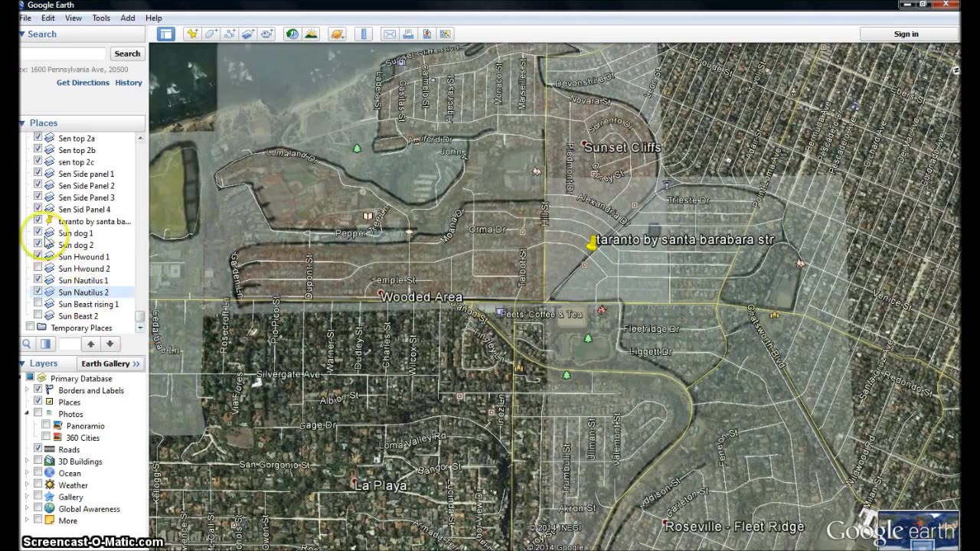This screenshot has height=551, width=980.
Task: Toggle the sidebar with the Hide Sidebar icon
Action: pyautogui.click(x=166, y=34)
